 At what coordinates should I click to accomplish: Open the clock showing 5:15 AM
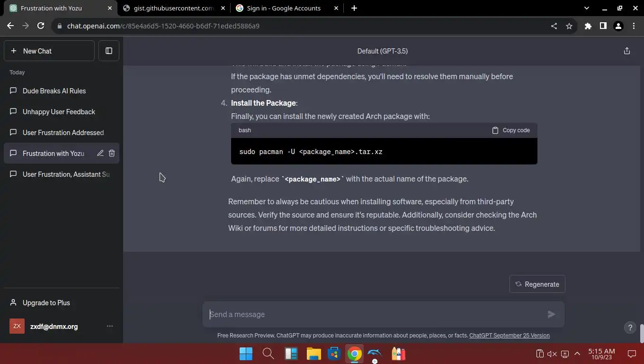602,354
